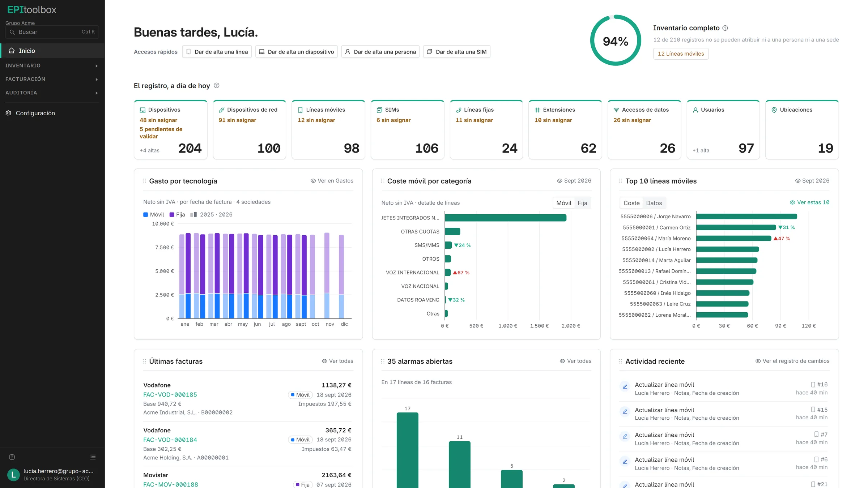Click the 12 Líneas móviles badge
The height and width of the screenshot is (488, 868).
tap(681, 54)
